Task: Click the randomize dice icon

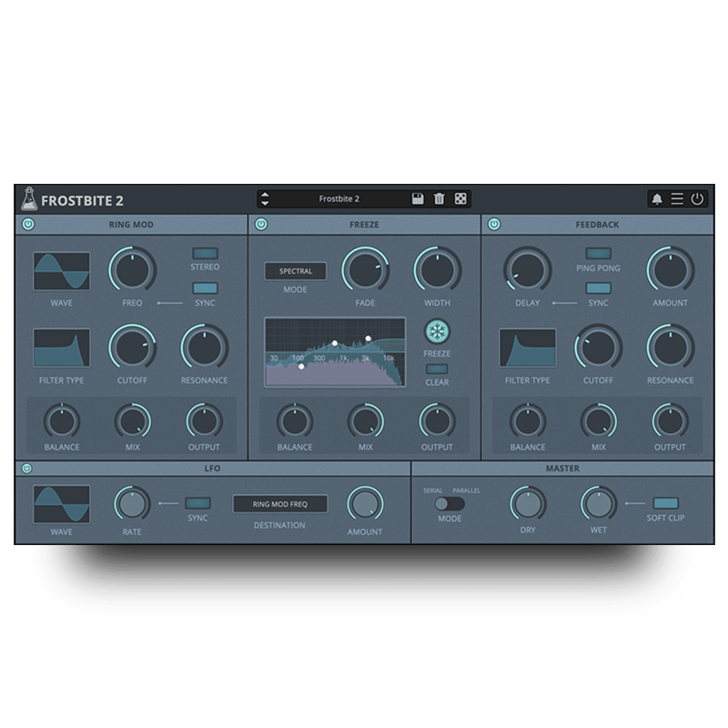Action: [x=460, y=198]
